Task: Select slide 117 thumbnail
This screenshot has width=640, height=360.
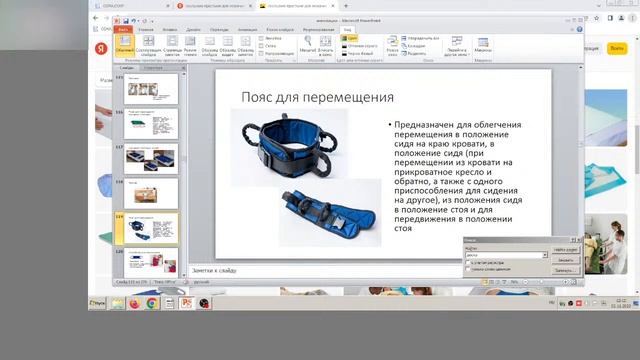Action: click(x=151, y=158)
